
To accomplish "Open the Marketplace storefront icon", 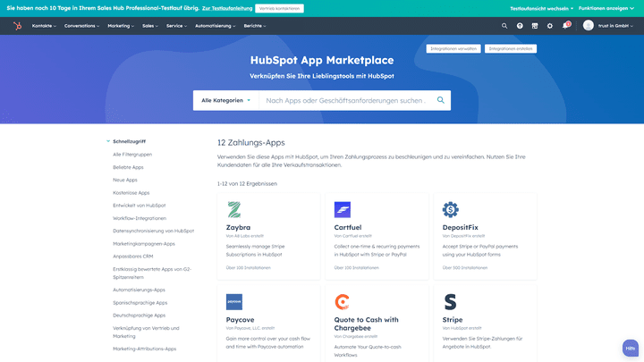I will click(535, 26).
